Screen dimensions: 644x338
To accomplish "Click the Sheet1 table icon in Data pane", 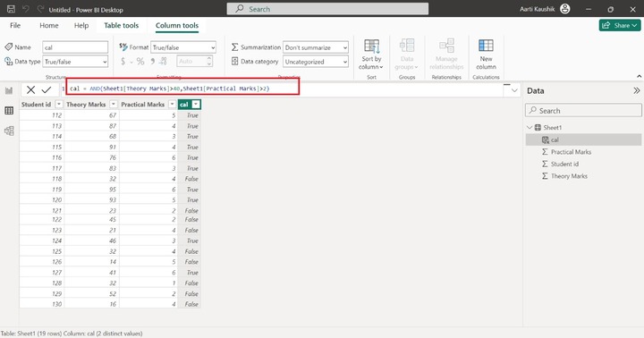I will coord(538,128).
